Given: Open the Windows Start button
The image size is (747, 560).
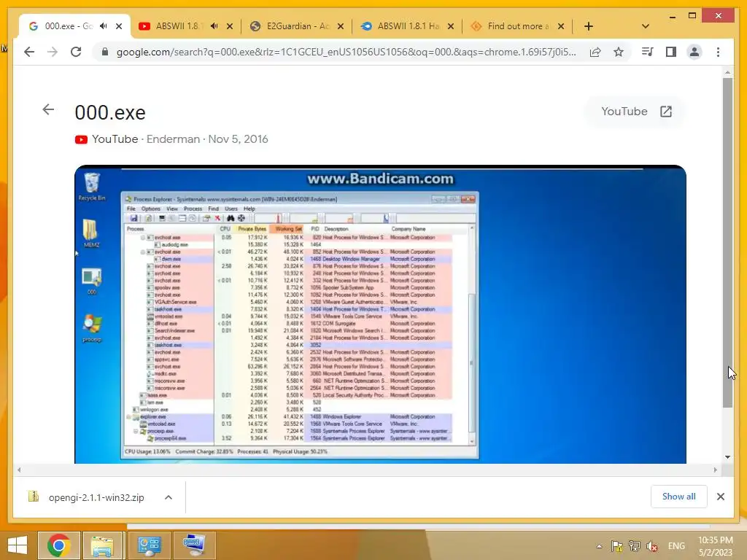Looking at the screenshot, I should [18, 545].
